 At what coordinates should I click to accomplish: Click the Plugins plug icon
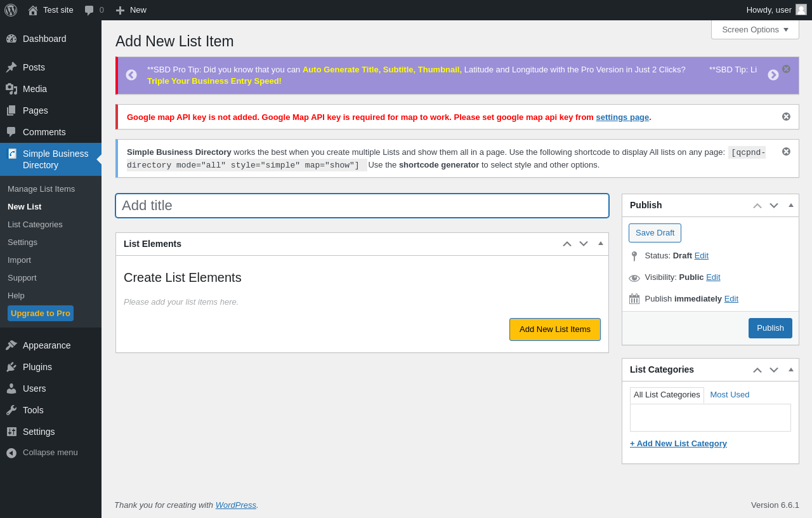11,367
